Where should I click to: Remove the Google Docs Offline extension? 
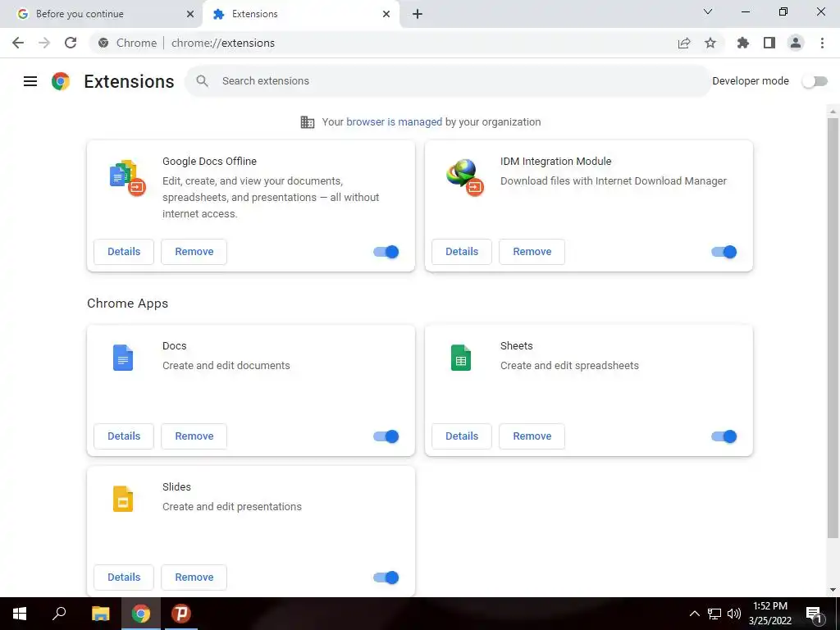point(194,252)
